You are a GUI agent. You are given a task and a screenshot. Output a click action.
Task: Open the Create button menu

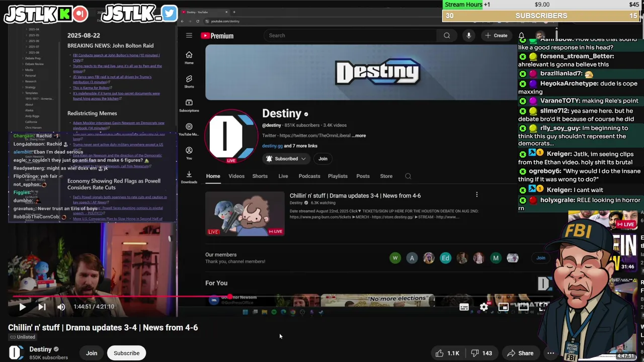pyautogui.click(x=496, y=35)
